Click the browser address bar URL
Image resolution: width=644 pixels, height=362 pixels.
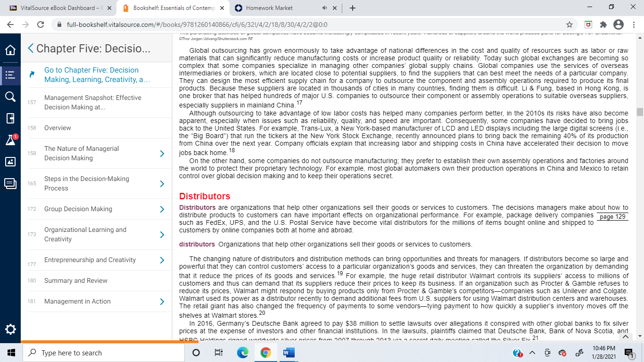[197, 25]
